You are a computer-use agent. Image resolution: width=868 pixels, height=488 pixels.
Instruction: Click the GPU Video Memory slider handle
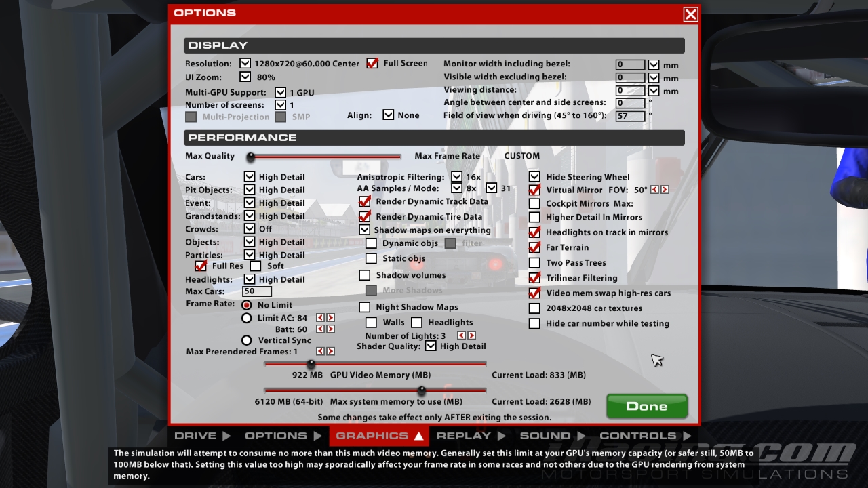[311, 364]
